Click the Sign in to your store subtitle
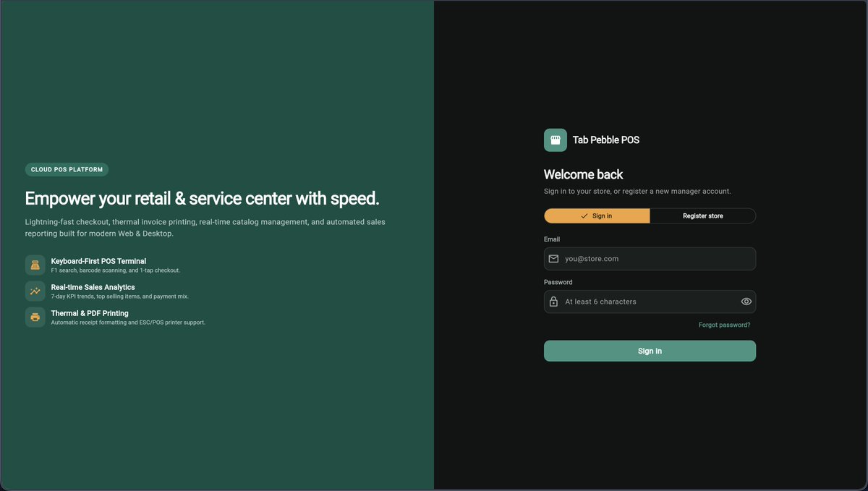The width and height of the screenshot is (868, 491). point(637,192)
